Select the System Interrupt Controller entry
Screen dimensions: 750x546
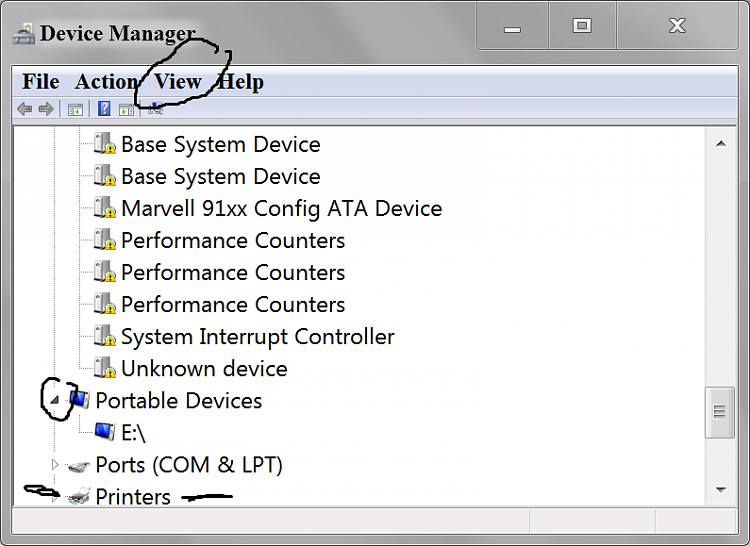click(257, 337)
